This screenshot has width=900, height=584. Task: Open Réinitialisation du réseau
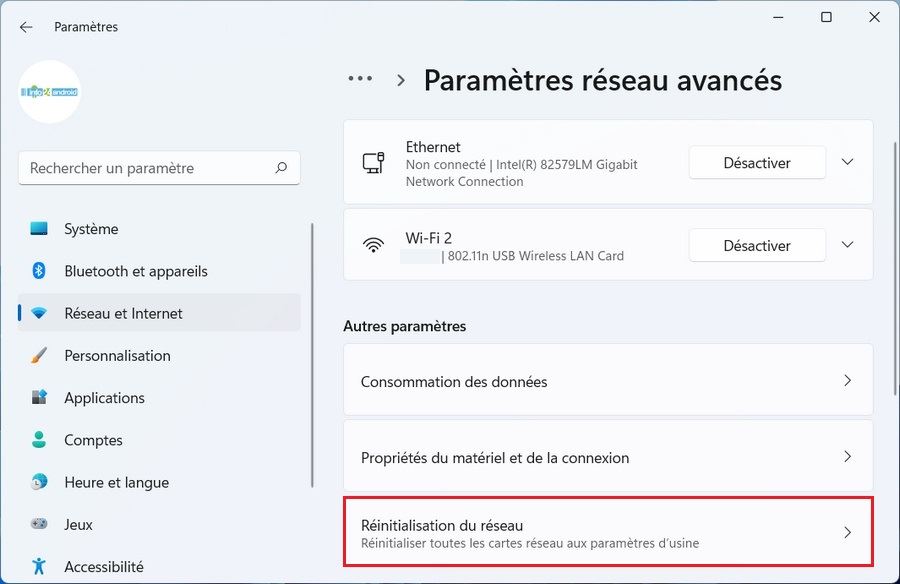click(x=608, y=533)
